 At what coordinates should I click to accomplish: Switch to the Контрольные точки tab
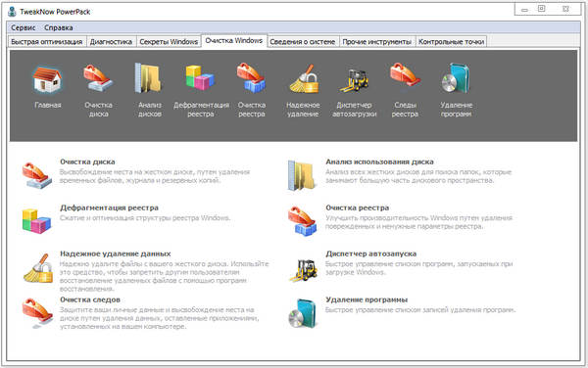pos(451,41)
